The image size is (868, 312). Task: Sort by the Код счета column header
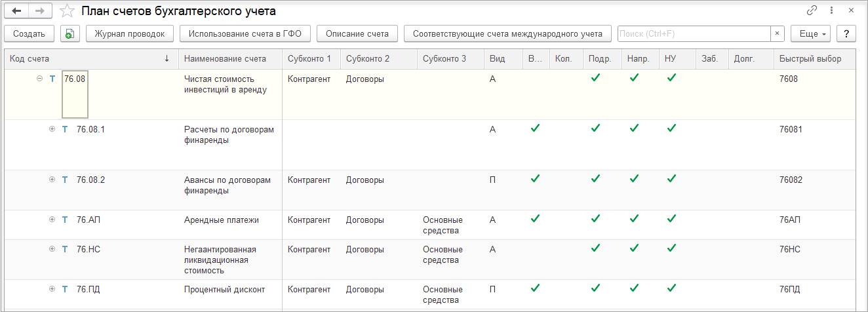90,58
